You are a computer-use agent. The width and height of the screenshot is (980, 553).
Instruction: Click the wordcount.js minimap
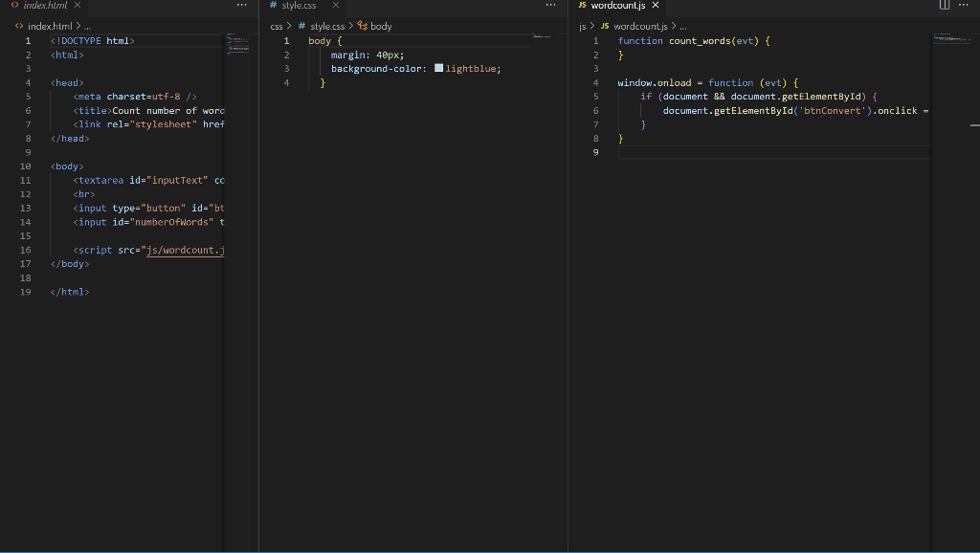click(x=952, y=38)
